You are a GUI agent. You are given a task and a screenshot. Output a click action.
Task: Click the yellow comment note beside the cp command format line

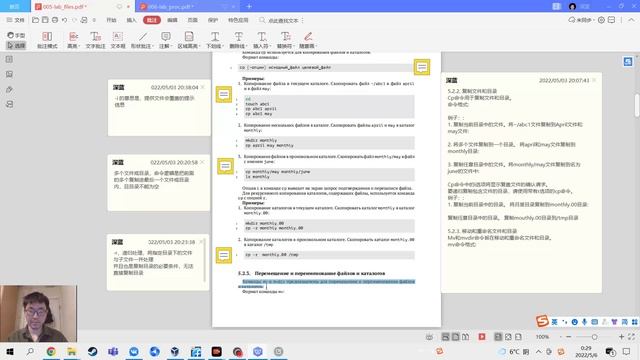click(422, 67)
